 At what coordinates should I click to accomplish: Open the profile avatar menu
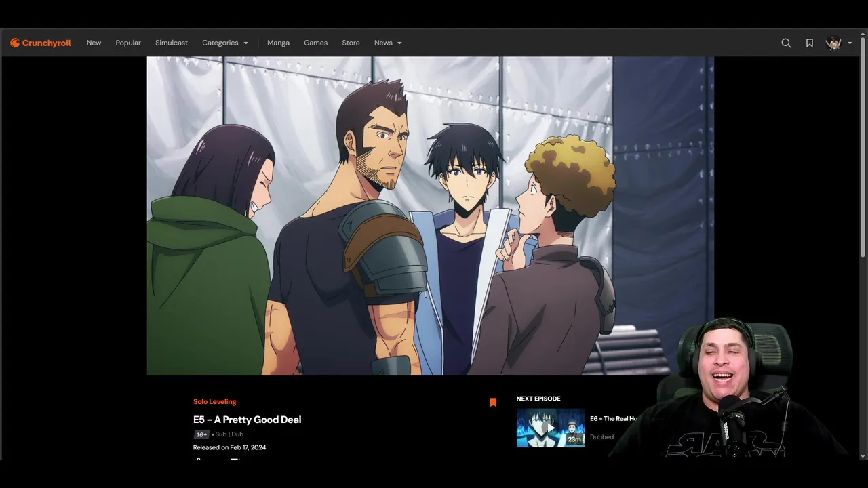click(x=839, y=43)
